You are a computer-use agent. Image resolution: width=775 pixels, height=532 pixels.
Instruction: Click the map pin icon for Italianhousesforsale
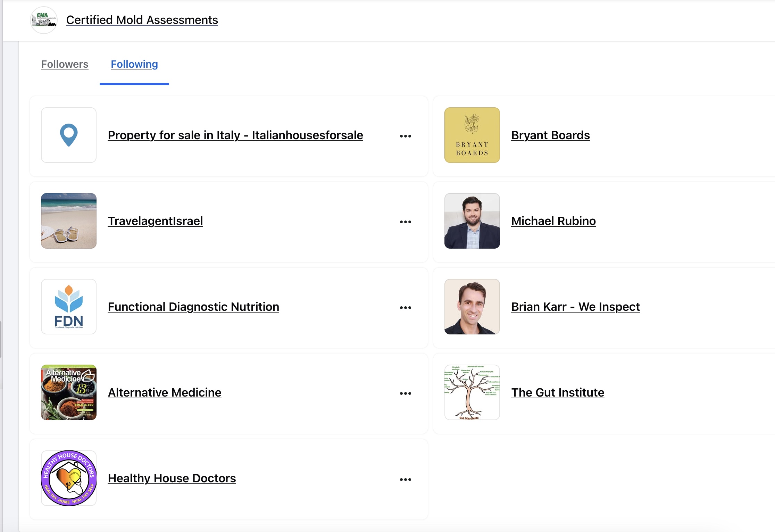tap(69, 135)
